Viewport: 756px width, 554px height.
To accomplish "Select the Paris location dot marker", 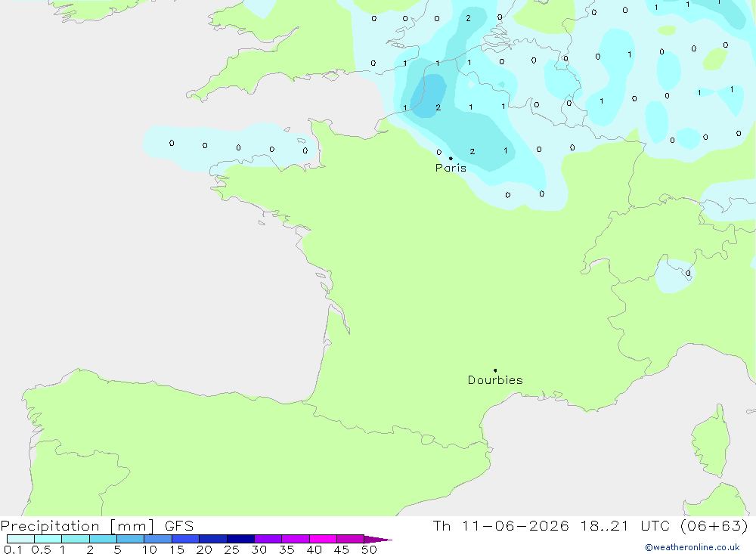I will 451,158.
